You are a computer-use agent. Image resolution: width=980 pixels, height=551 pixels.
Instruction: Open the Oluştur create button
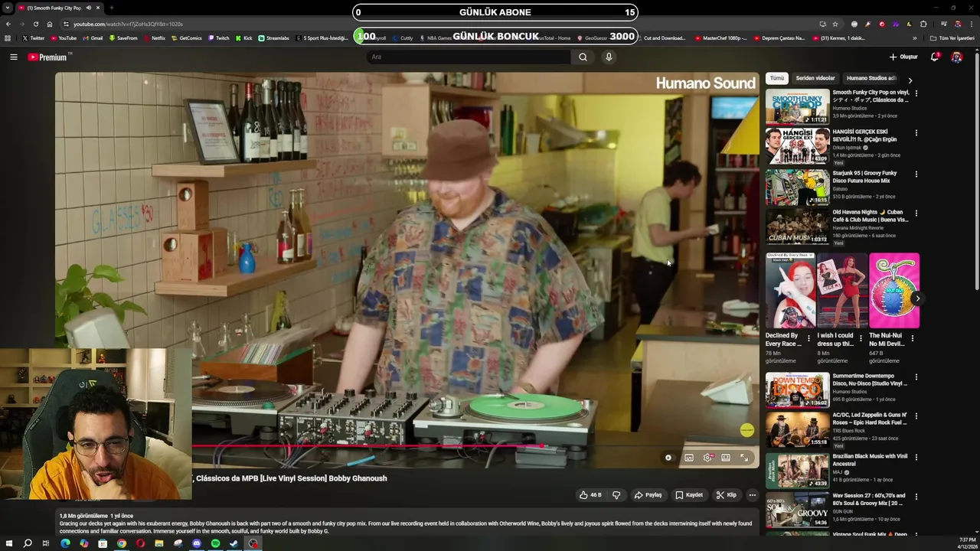[903, 57]
